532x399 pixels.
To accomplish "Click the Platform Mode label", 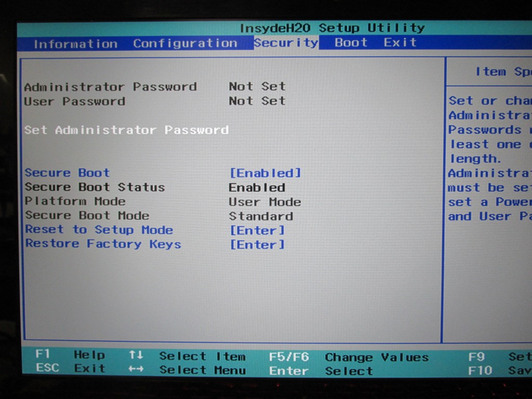I will [x=75, y=201].
